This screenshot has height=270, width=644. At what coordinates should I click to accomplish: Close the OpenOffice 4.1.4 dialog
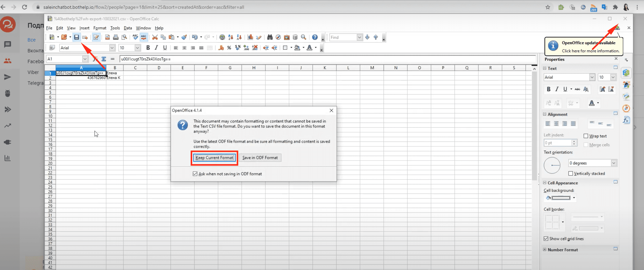(x=331, y=110)
